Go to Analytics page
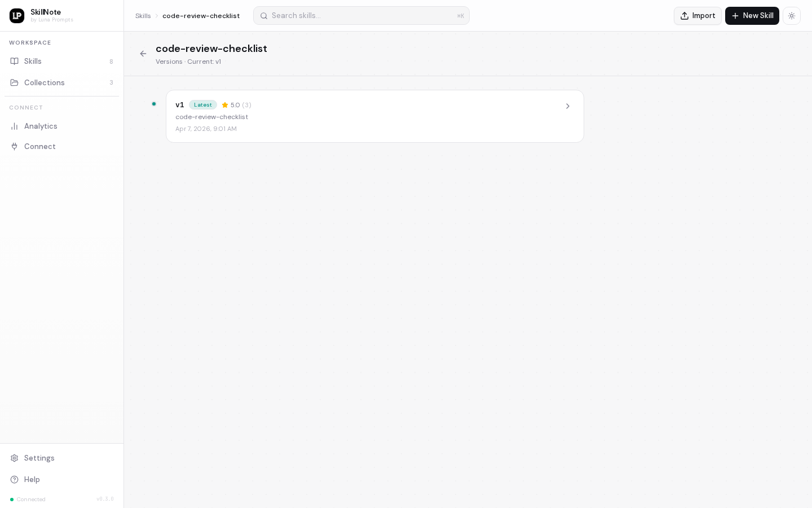 pyautogui.click(x=61, y=126)
